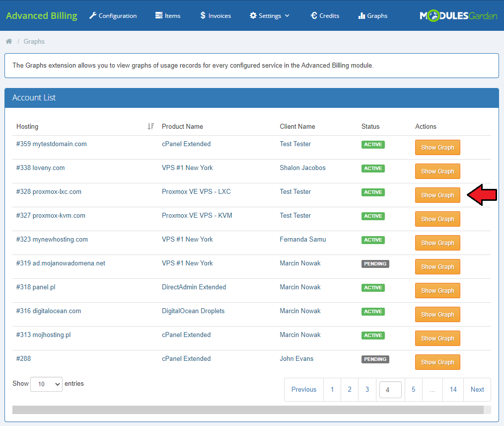Go to page 5
The image size is (504, 426).
pos(413,390)
